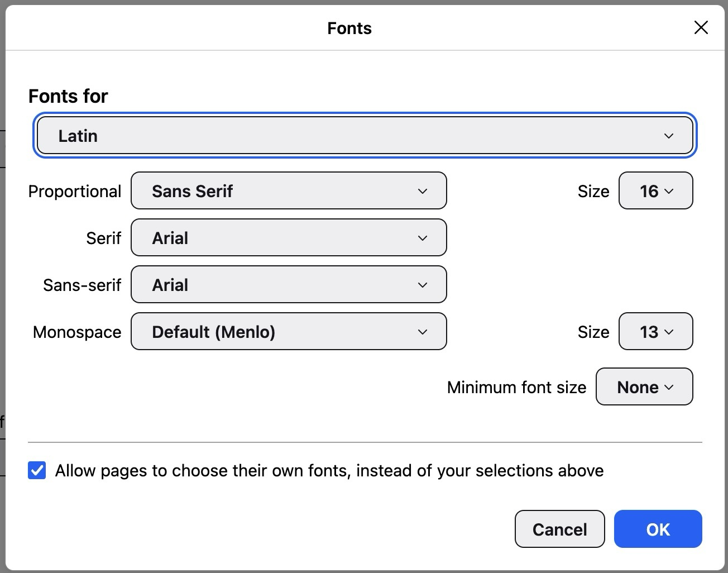Click the chevron in the Default (Menlo) dropdown
This screenshot has width=728, height=573.
(423, 332)
